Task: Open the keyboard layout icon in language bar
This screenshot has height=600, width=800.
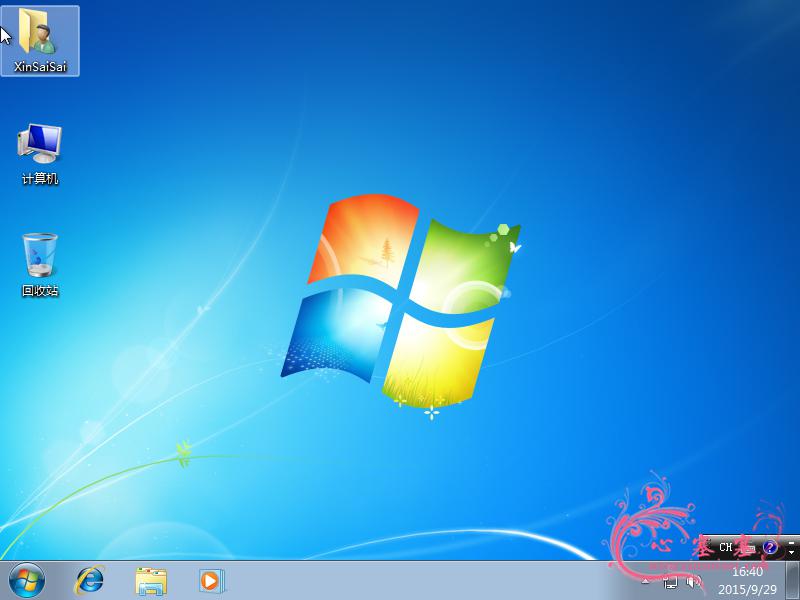Action: [750, 547]
